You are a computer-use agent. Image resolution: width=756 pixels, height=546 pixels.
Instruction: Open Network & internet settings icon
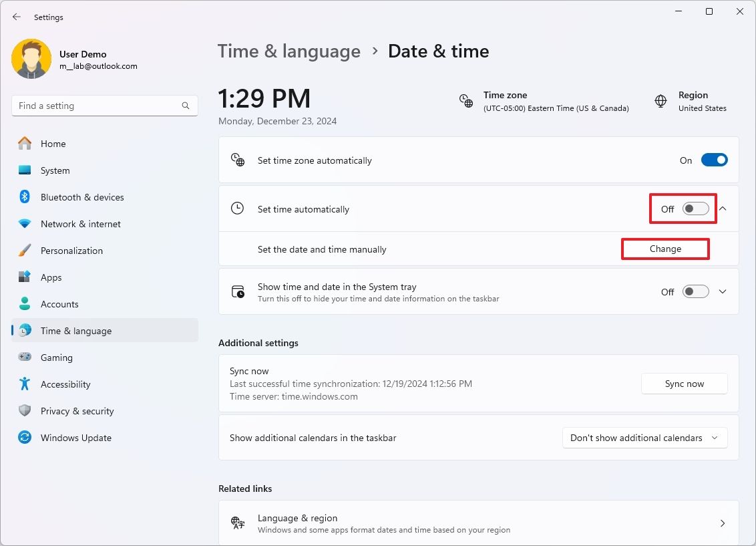24,224
